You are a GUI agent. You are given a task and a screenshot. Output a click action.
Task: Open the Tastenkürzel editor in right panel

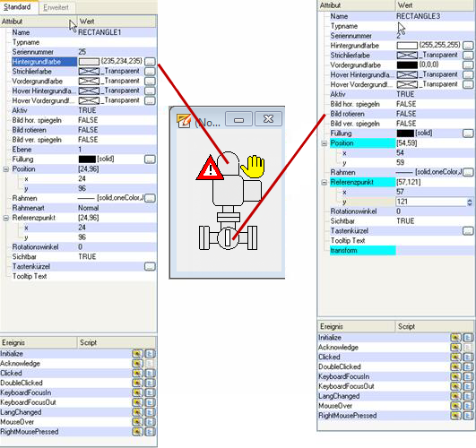(468, 231)
